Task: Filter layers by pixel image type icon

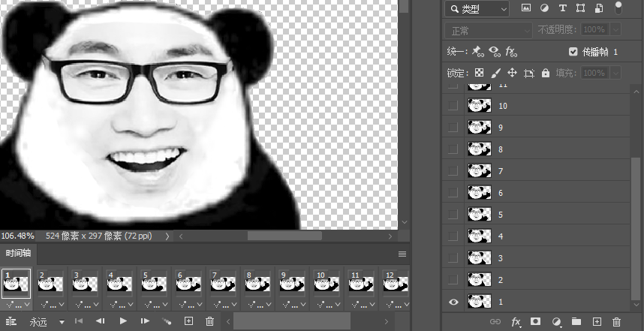Action: 525,8
